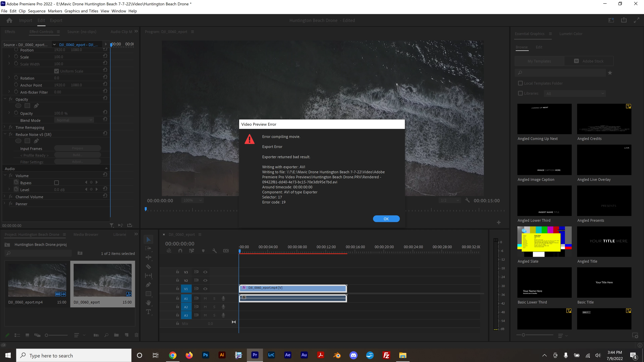Click OK in the Video Preview Error dialog

click(386, 219)
